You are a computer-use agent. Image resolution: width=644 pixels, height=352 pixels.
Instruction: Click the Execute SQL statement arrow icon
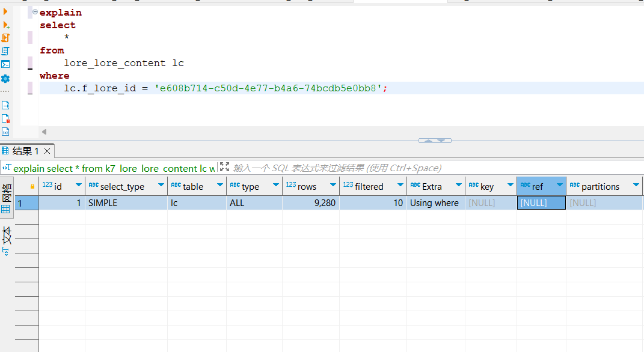(x=5, y=11)
